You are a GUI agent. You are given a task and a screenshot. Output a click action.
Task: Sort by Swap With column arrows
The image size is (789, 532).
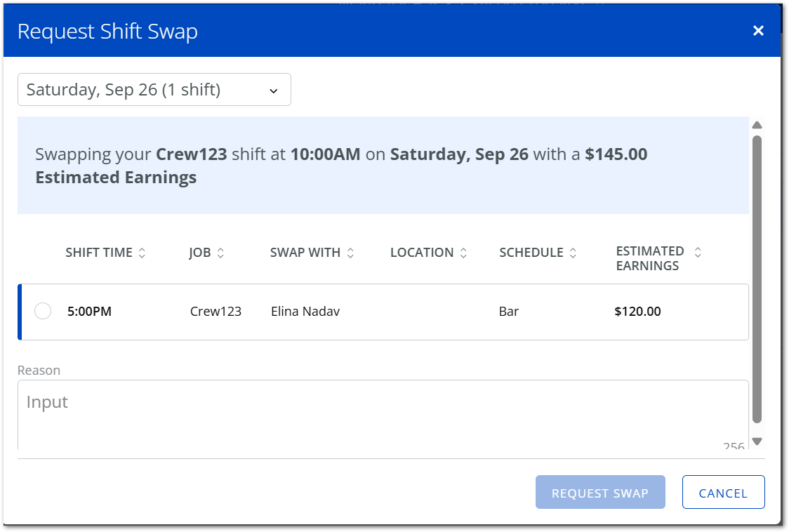click(x=350, y=253)
